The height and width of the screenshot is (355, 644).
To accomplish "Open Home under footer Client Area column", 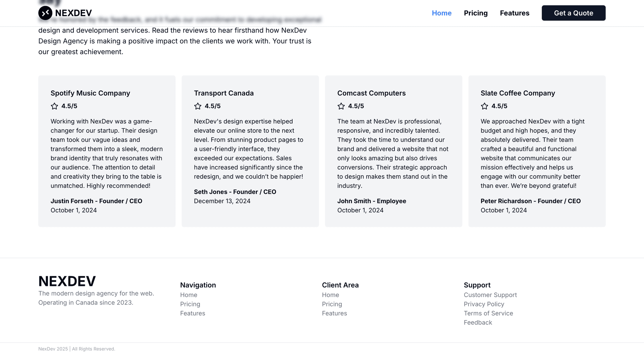I will pyautogui.click(x=331, y=295).
